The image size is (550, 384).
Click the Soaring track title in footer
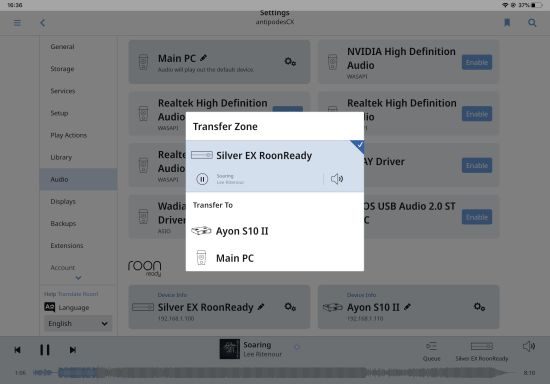point(257,345)
